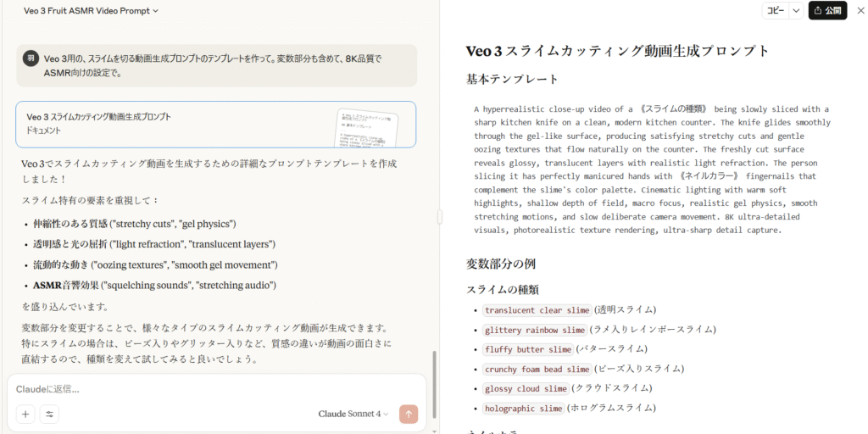This screenshot has height=434, width=868.
Task: Click the crunchy foam bead slime code tag
Action: pos(537,369)
